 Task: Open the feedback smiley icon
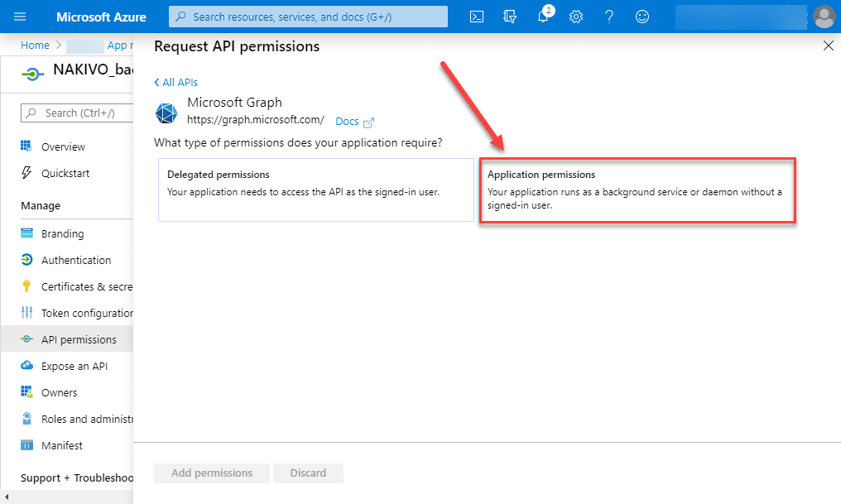642,17
